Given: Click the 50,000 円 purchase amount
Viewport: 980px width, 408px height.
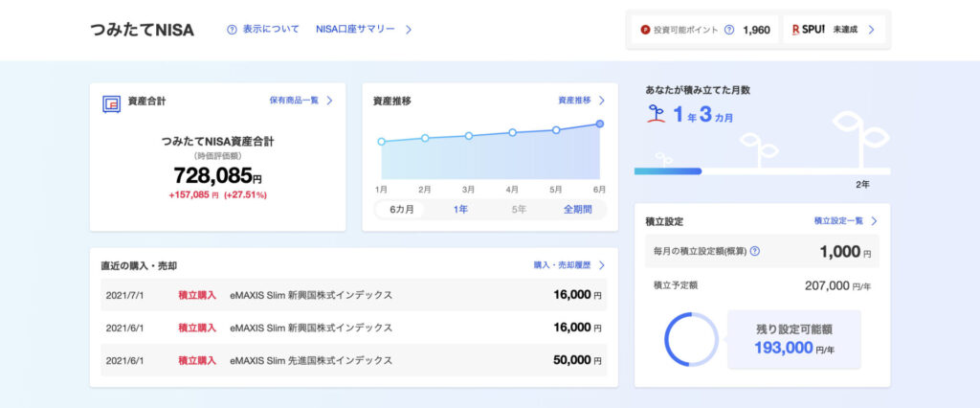Looking at the screenshot, I should [577, 360].
